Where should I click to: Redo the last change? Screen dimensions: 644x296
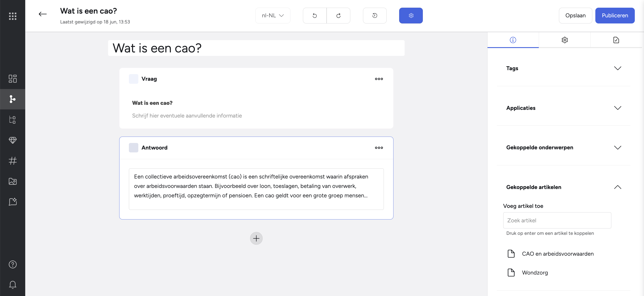click(338, 16)
